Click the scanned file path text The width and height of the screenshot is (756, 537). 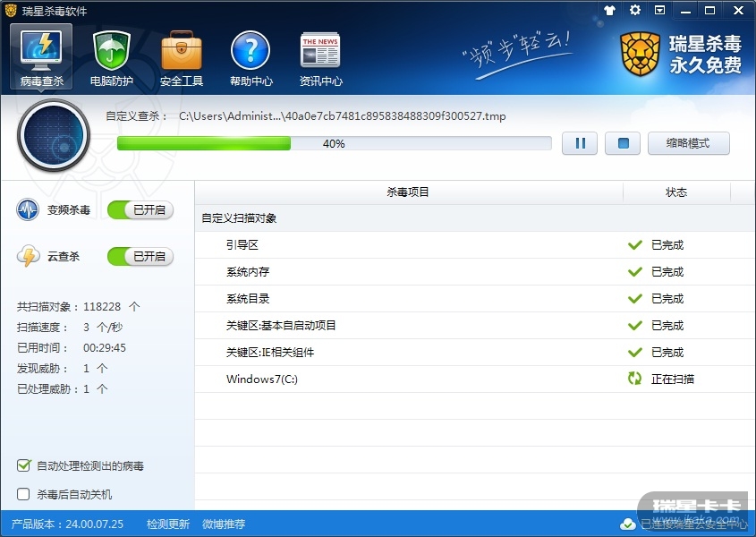[343, 116]
